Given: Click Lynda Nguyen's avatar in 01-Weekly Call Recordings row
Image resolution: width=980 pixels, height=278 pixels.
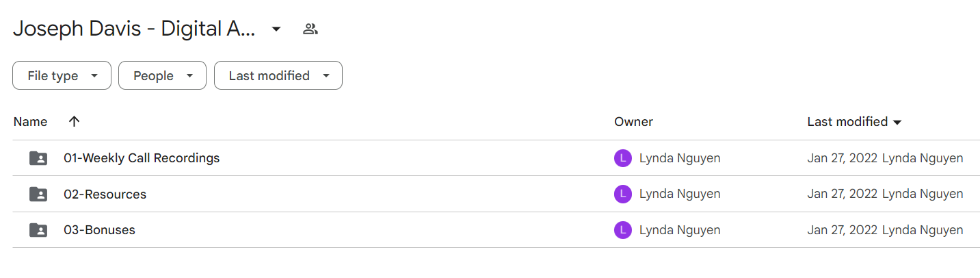Looking at the screenshot, I should click(622, 158).
